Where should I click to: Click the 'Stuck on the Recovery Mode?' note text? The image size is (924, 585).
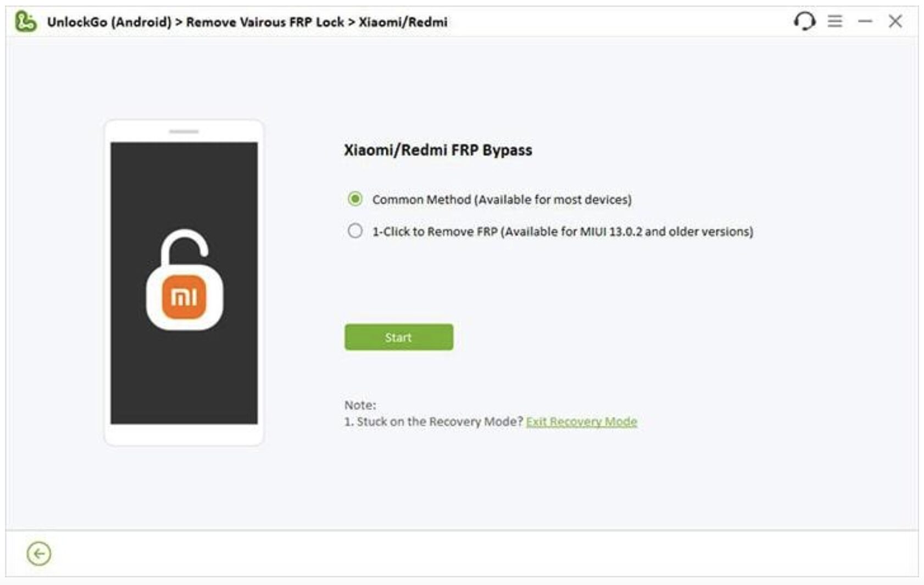coord(440,422)
